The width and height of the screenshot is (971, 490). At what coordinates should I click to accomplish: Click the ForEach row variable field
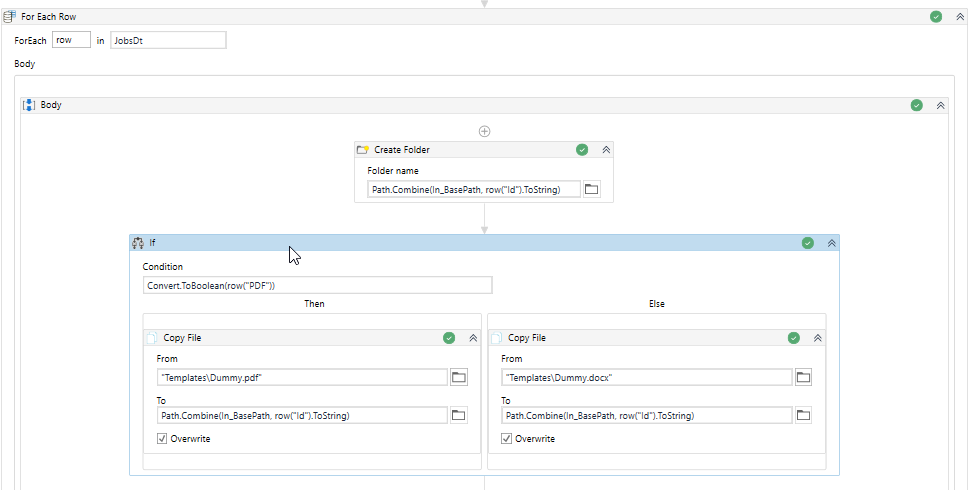coord(71,40)
